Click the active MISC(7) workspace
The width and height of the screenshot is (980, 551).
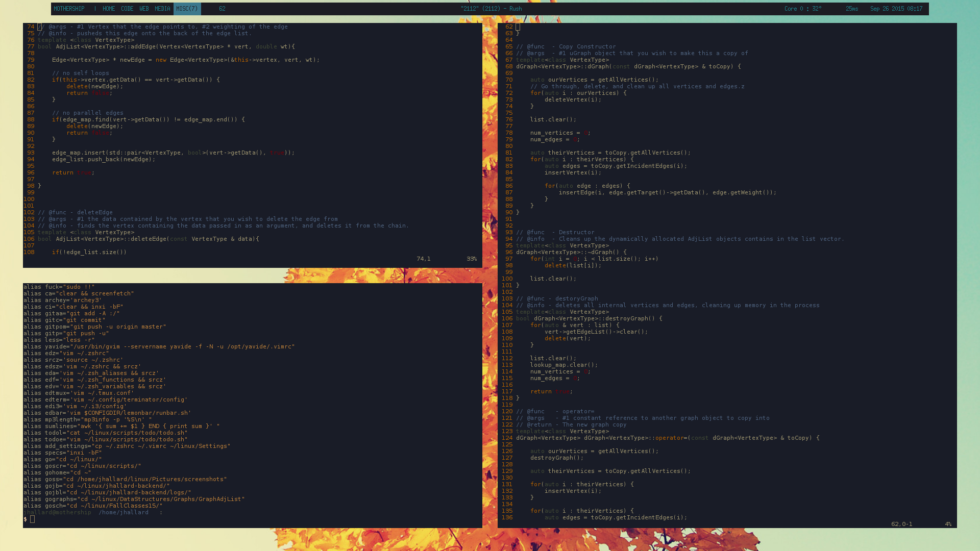tap(187, 9)
